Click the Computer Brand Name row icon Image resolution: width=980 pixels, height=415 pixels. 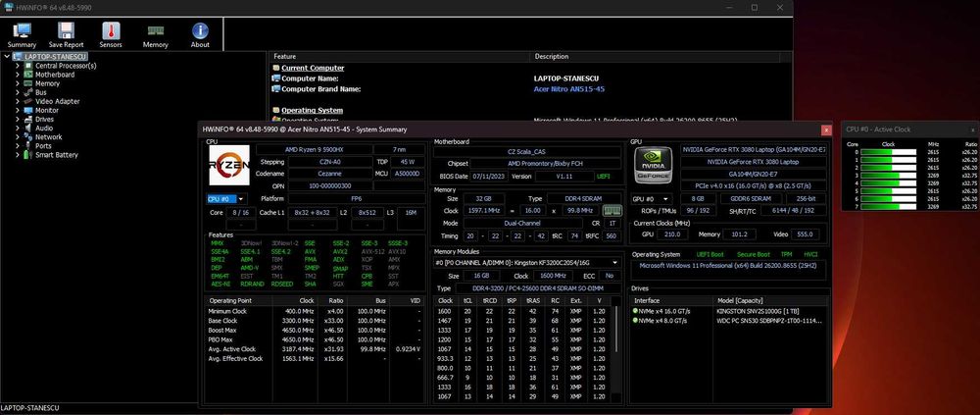[x=275, y=89]
